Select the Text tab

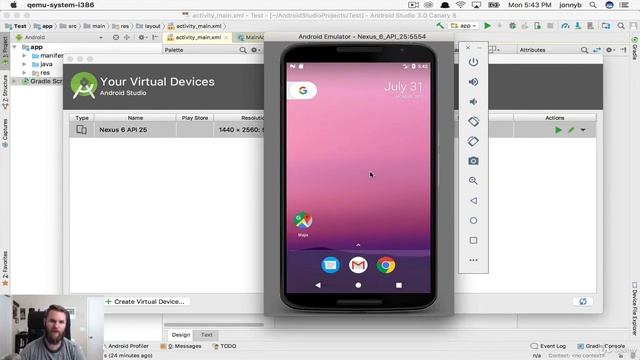click(207, 335)
